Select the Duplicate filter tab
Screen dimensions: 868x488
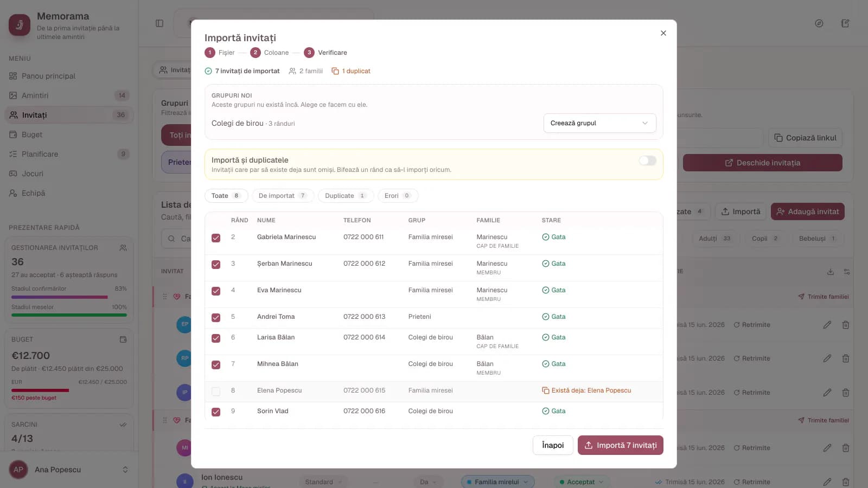346,196
